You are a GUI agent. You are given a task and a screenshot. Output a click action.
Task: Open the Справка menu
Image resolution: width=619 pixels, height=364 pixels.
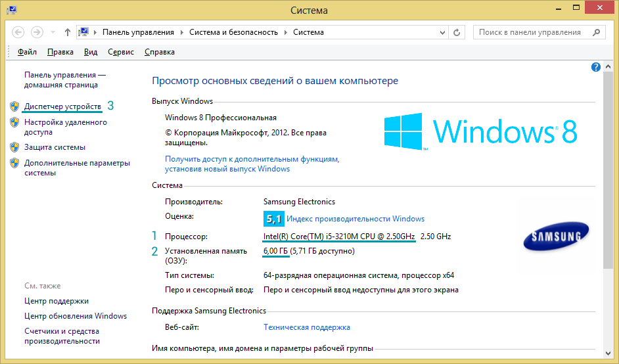click(160, 52)
